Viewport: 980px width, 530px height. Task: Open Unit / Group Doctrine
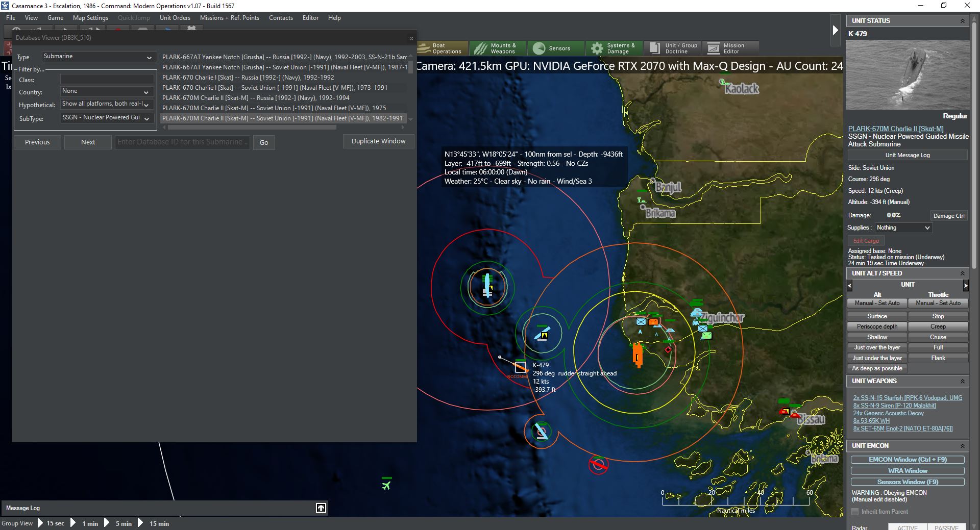pos(672,48)
